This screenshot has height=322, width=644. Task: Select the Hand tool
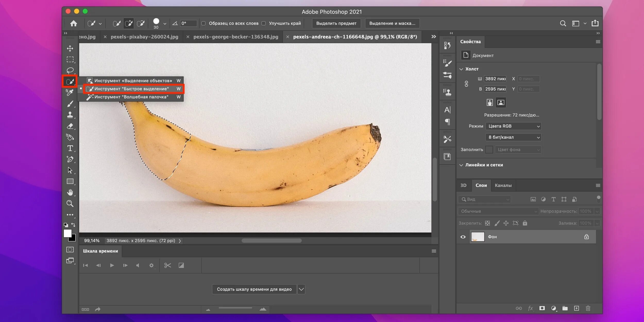point(70,192)
